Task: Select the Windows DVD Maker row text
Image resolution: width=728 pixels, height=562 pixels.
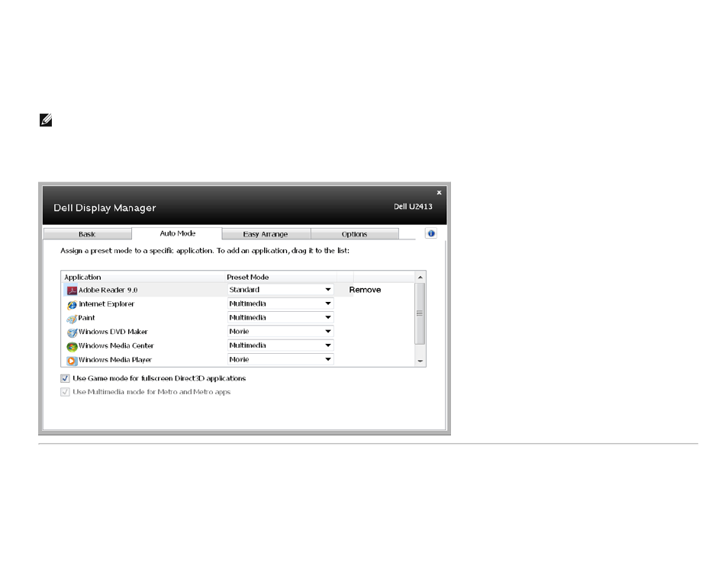Action: click(x=113, y=332)
